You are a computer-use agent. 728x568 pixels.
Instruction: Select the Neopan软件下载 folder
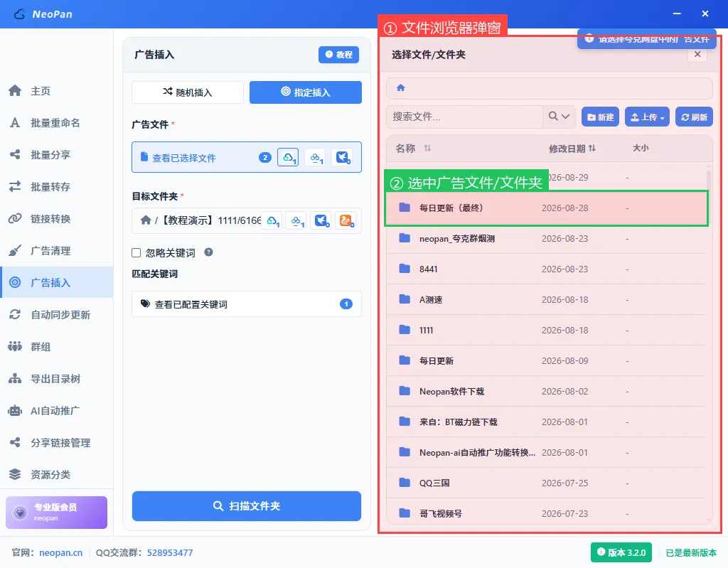(x=546, y=392)
